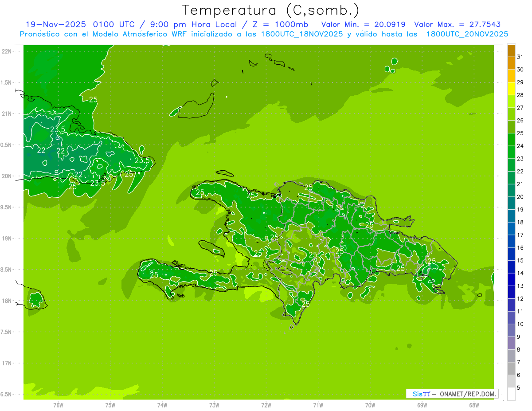Click the 18N latitude axis label
The image size is (532, 411).
tap(8, 301)
